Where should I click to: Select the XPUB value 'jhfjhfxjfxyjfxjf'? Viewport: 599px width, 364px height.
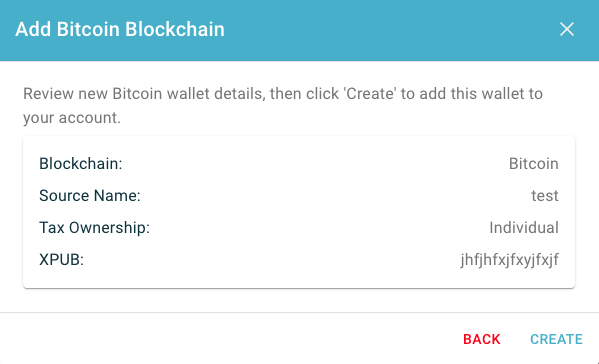click(510, 260)
